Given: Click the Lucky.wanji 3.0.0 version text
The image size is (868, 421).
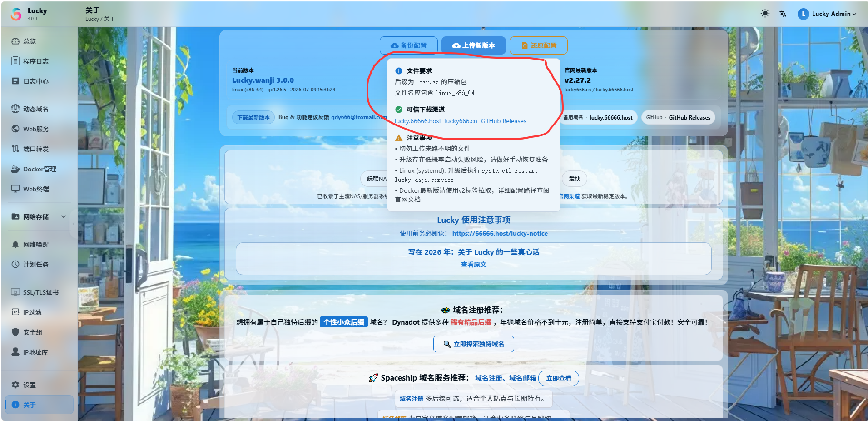Looking at the screenshot, I should pos(263,80).
